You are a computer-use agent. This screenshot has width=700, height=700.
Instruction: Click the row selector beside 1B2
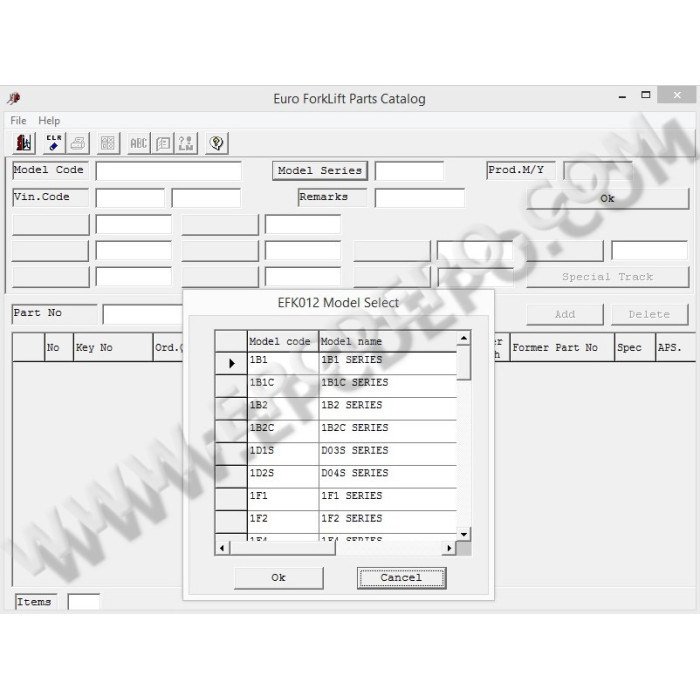(x=231, y=409)
